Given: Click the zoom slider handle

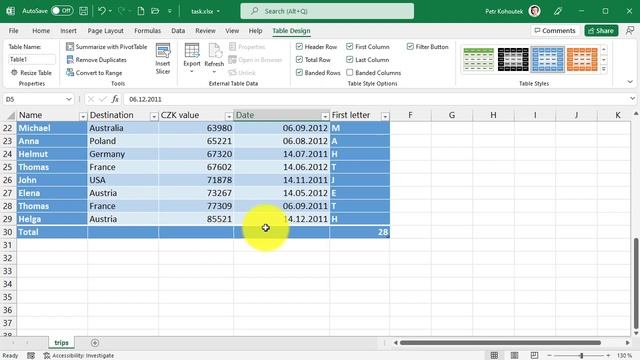Looking at the screenshot, I should pos(582,356).
